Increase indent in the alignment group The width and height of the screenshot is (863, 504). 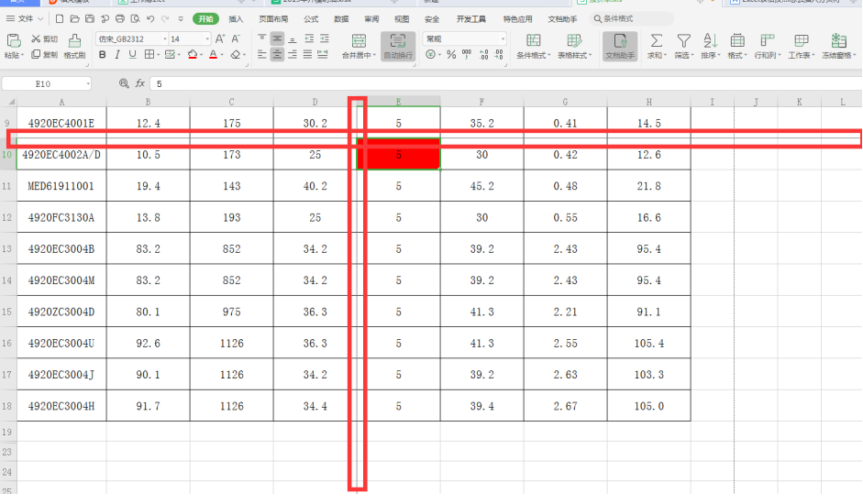coord(325,38)
